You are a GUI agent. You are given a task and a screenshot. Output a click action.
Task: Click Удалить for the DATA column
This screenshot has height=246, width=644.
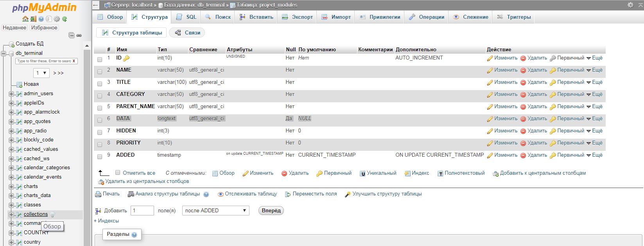click(533, 119)
